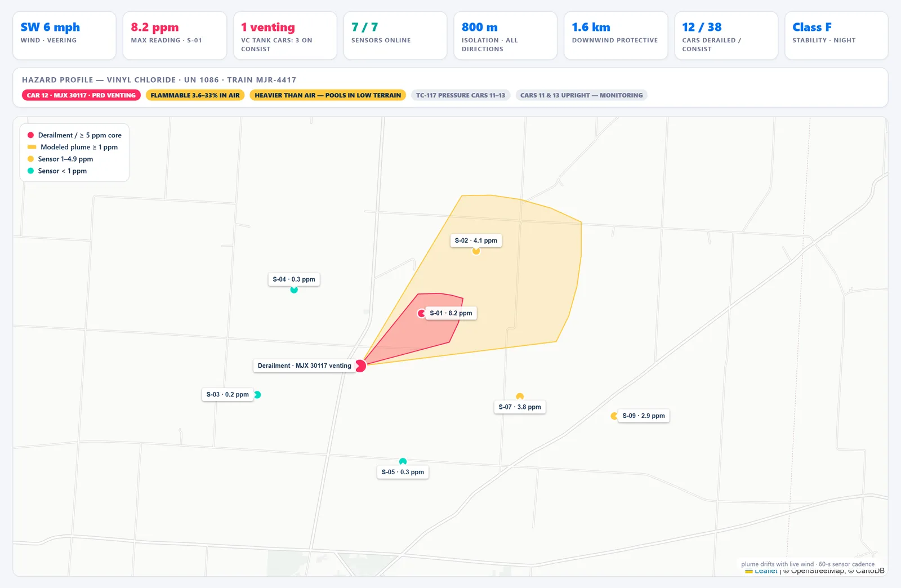Click the red derailment marker on the map
The width and height of the screenshot is (901, 588).
(x=360, y=366)
